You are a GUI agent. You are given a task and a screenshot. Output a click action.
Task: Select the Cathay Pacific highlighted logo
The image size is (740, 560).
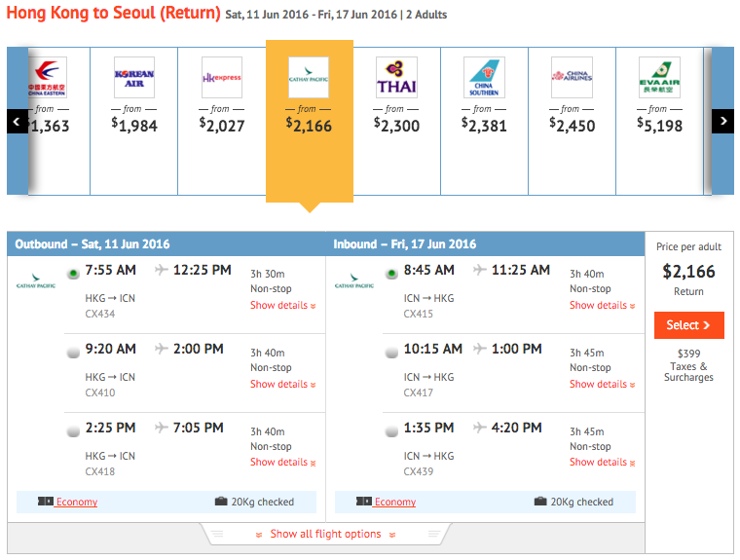[309, 78]
